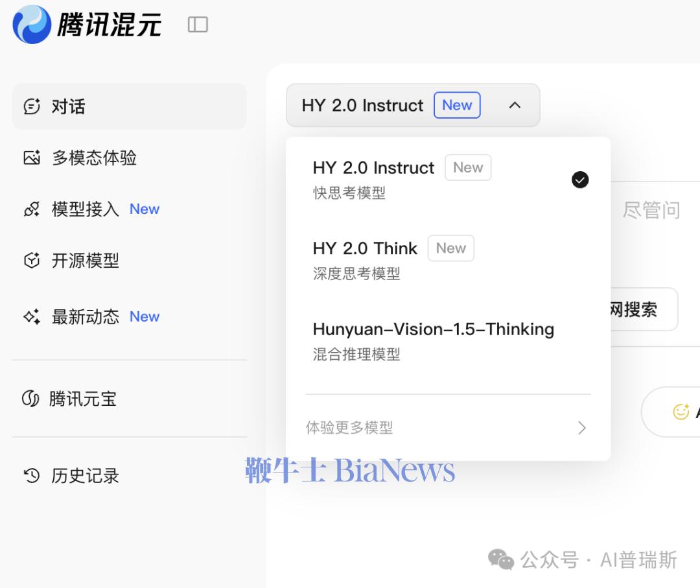Click the clock icon beside 历史记录
Image resolution: width=700 pixels, height=588 pixels.
point(32,476)
